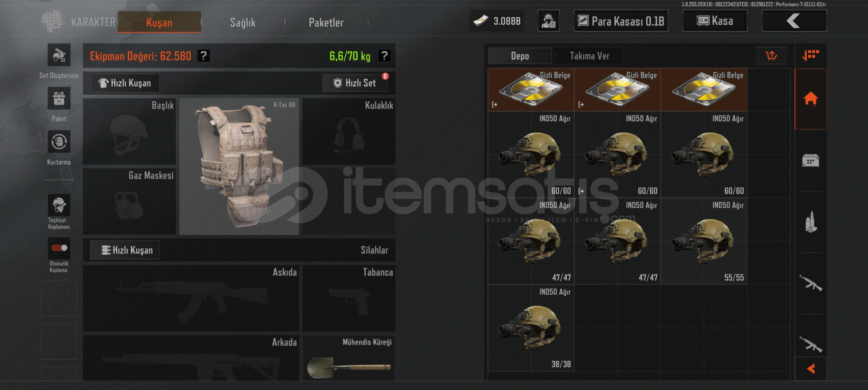This screenshot has width=868, height=390.
Task: Select the home category icon
Action: click(811, 99)
